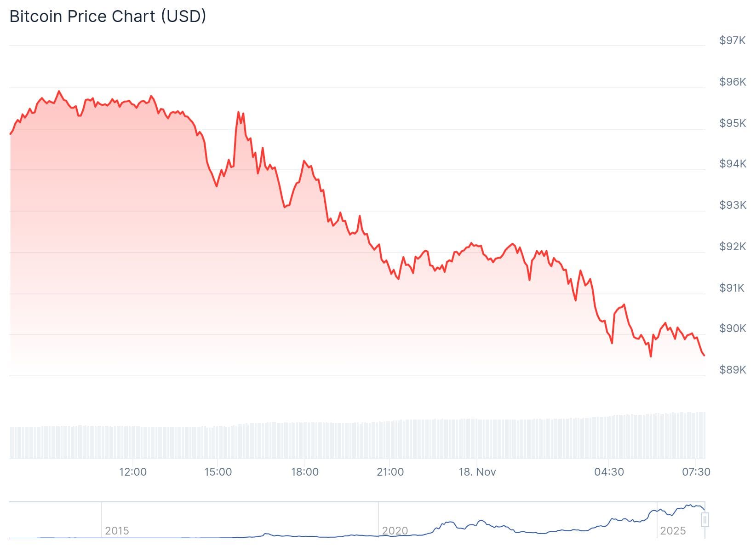Click the $97K price axis label

[733, 40]
